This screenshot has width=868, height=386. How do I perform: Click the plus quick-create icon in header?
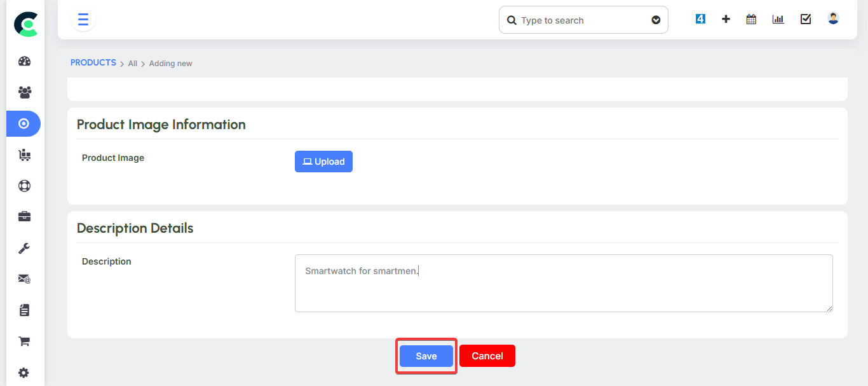[x=726, y=19]
